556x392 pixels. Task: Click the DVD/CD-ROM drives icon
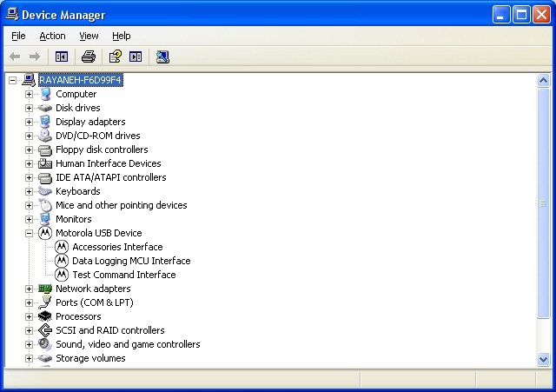pos(45,136)
